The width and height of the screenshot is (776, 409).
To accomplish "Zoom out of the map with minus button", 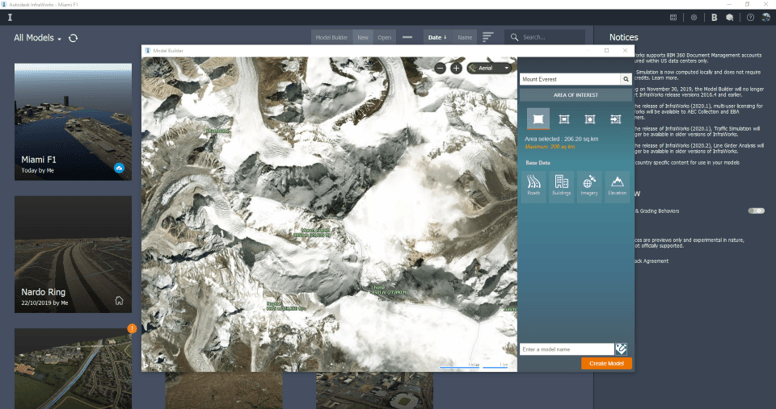I will [x=440, y=68].
